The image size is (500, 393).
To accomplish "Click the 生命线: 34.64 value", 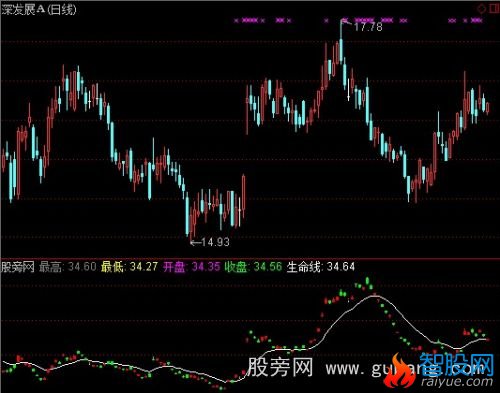I will [321, 267].
